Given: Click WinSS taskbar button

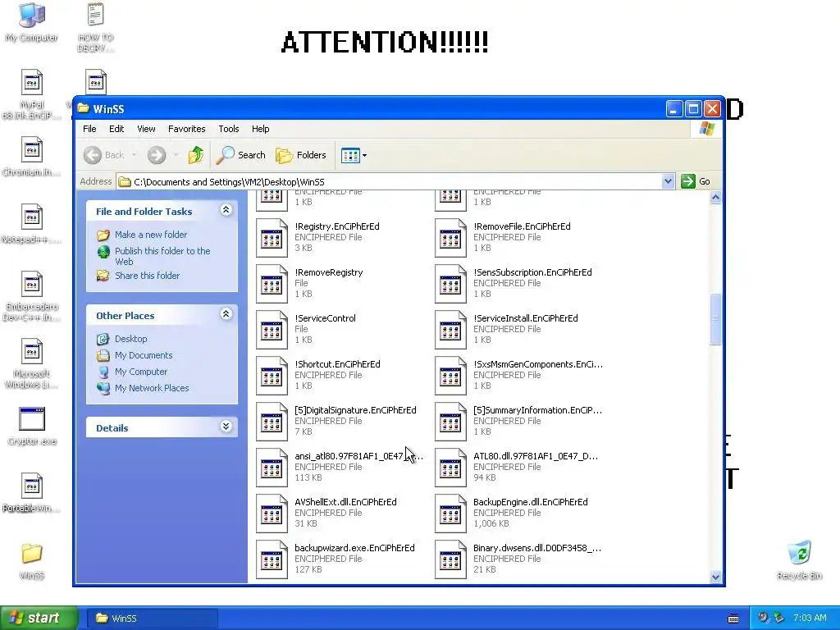Looking at the screenshot, I should pos(152,619).
